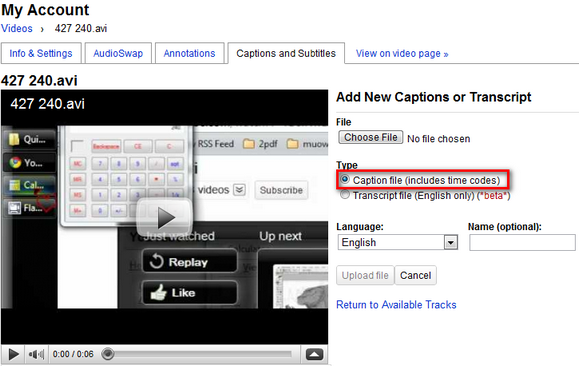This screenshot has height=366, width=579.
Task: Switch to the AudioSwap tab
Action: tap(118, 53)
